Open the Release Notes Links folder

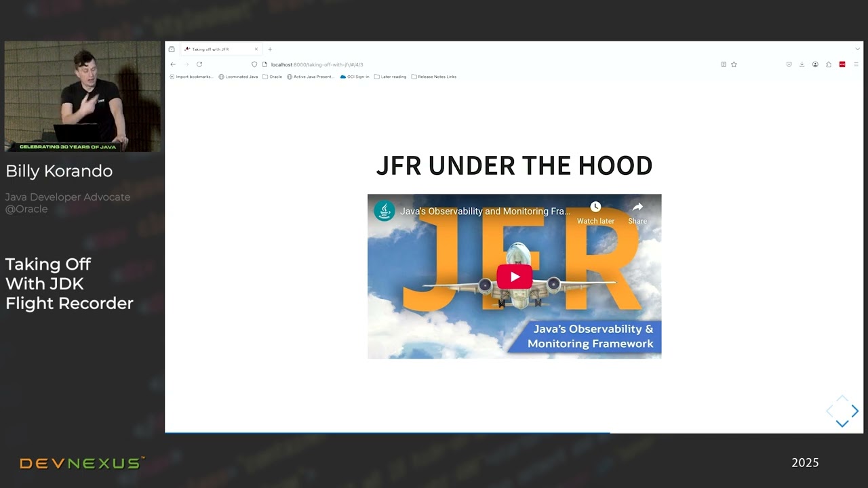click(x=434, y=77)
